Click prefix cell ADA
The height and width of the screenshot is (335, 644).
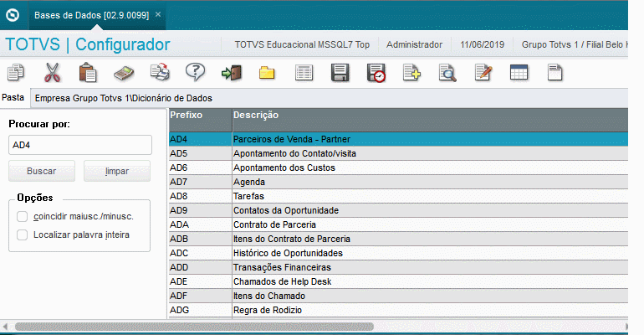(x=200, y=224)
